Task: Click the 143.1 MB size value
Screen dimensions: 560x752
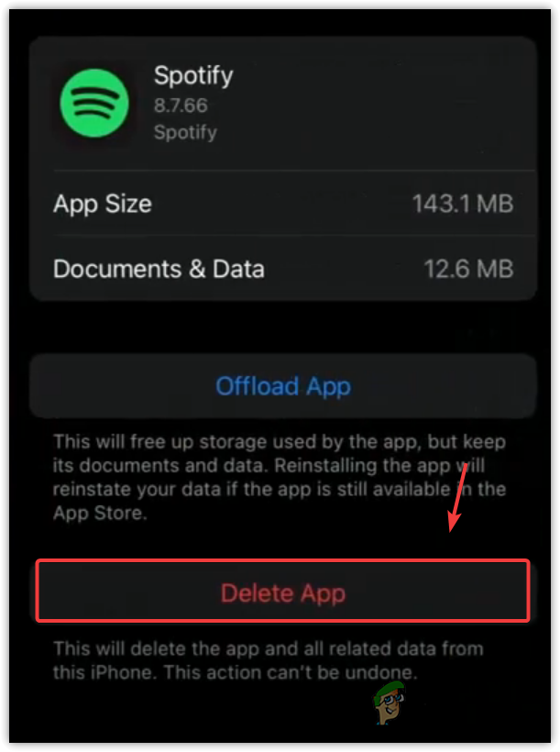Action: coord(463,204)
